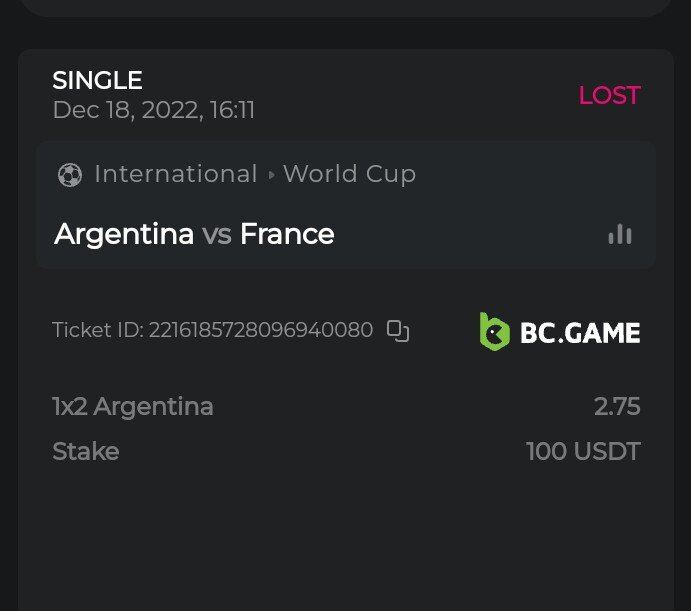The width and height of the screenshot is (691, 611).
Task: Open the International category link
Action: click(175, 174)
